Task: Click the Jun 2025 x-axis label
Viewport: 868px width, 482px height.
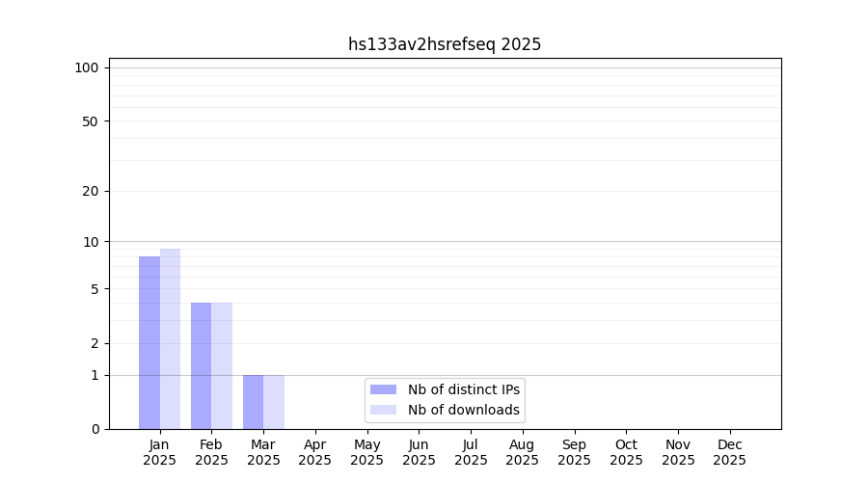Action: tap(419, 452)
